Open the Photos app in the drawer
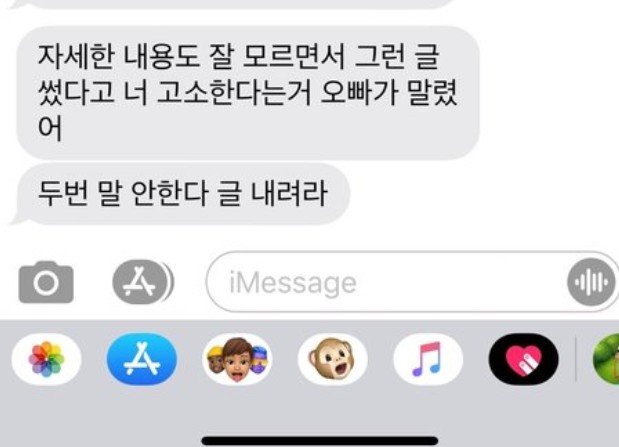619x447 pixels. tap(46, 359)
